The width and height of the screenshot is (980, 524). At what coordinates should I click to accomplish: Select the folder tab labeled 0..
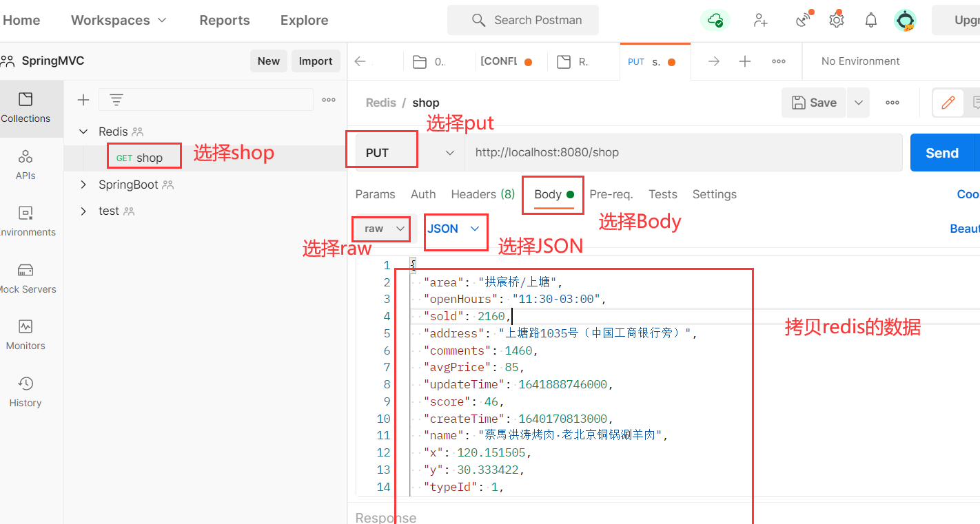coord(429,61)
